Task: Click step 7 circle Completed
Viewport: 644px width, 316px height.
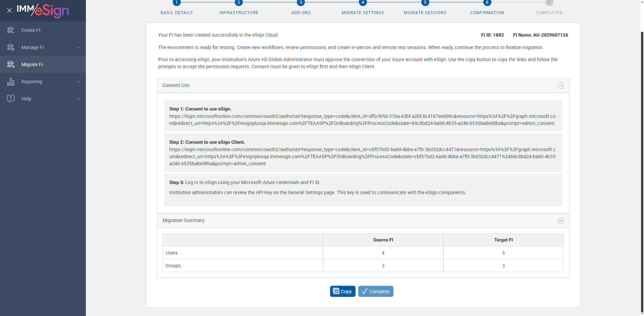Action: pos(549,3)
